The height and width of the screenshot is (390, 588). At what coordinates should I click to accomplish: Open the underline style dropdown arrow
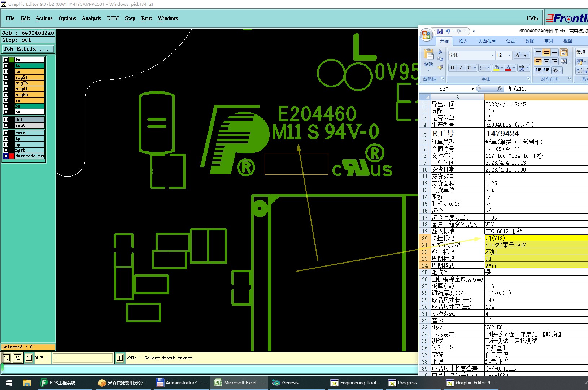475,68
